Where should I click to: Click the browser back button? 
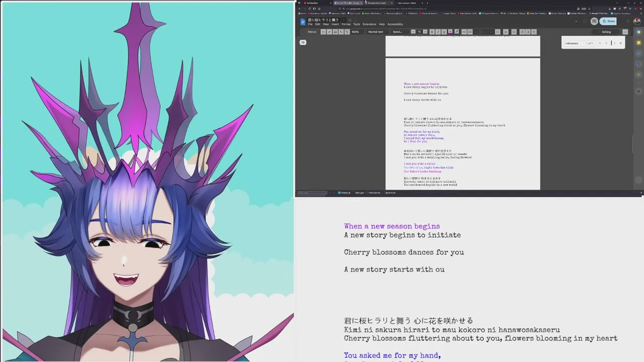[x=299, y=9]
